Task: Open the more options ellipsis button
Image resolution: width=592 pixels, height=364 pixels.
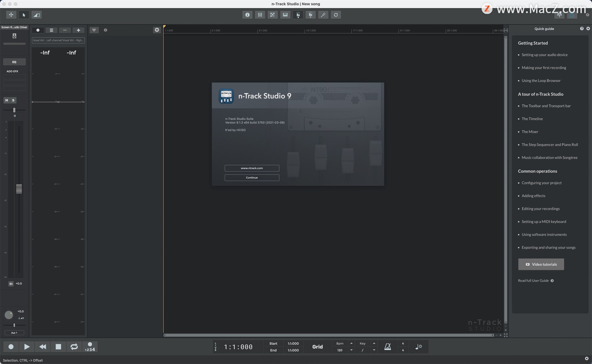Action: coord(65,30)
